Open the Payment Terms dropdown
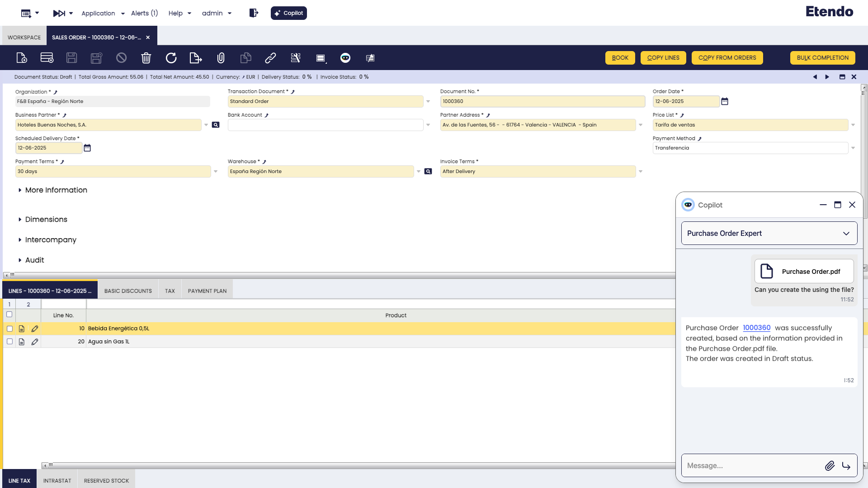Image resolution: width=868 pixels, height=488 pixels. [x=216, y=171]
